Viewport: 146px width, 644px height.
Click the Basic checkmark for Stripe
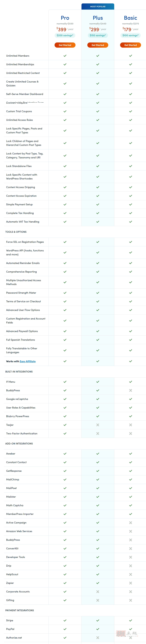click(131, 620)
